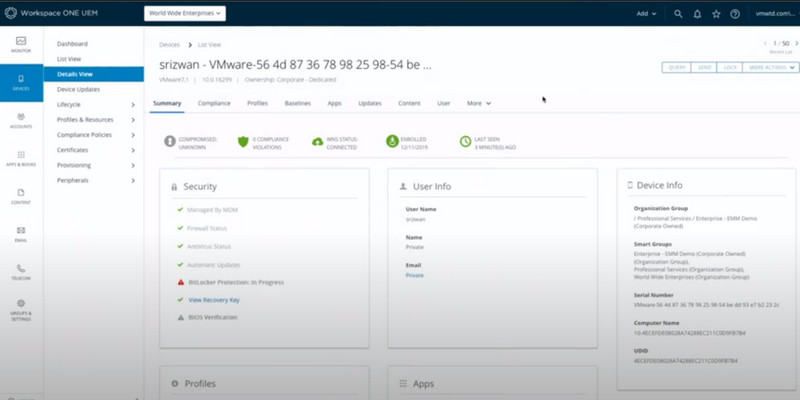Click the User Info person icon

[403, 187]
